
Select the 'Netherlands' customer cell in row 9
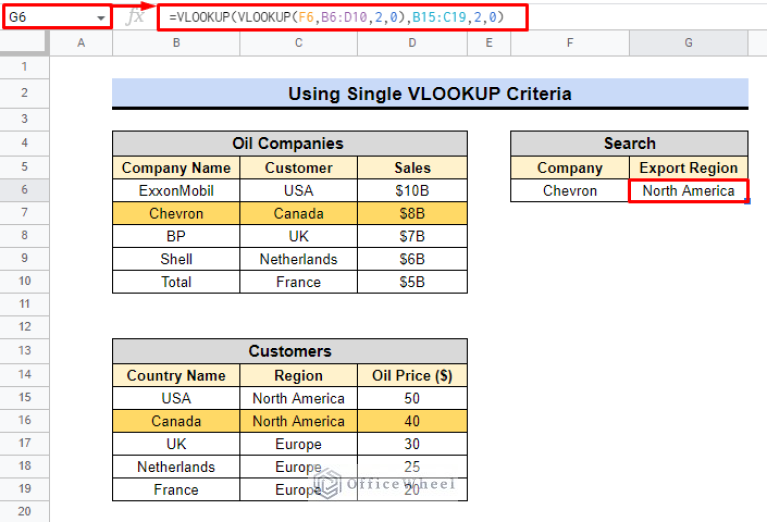pos(298,259)
